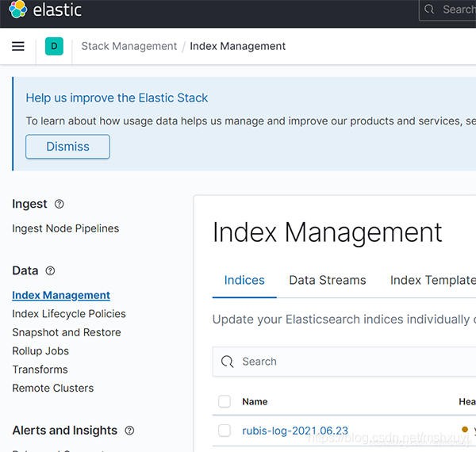Sort the table by Health column
476x452 pixels.
[467, 401]
